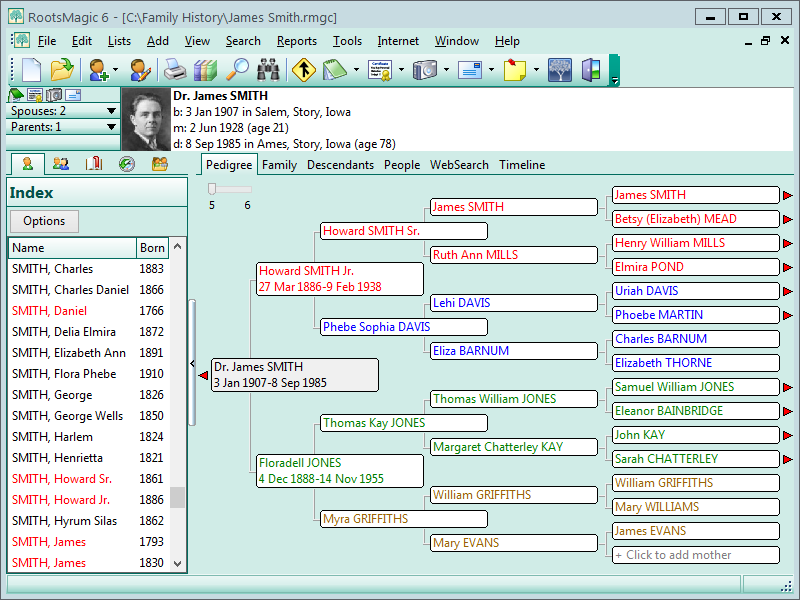800x600 pixels.
Task: Click '+ Click to add mother' box
Action: click(x=695, y=555)
